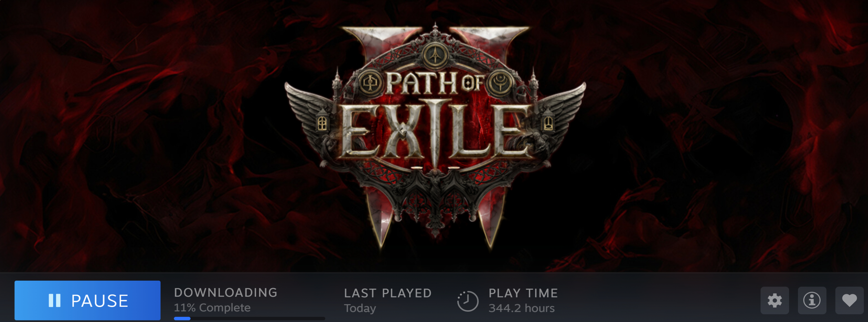Click the DOWNLOADING status label
Viewport: 868px width, 322px height.
pos(225,292)
